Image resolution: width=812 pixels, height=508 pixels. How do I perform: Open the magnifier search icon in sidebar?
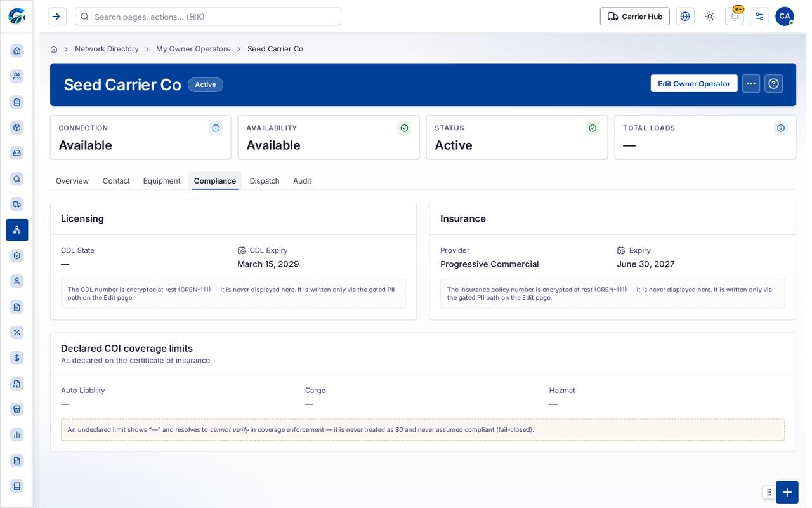click(x=17, y=179)
